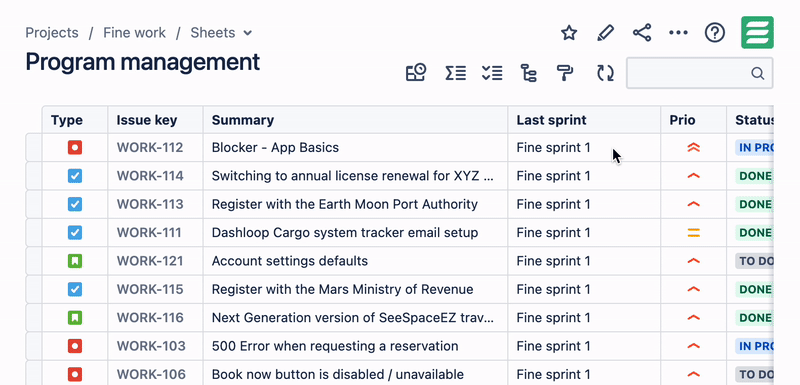800x385 pixels.
Task: Click the search magnifier icon
Action: 758,73
